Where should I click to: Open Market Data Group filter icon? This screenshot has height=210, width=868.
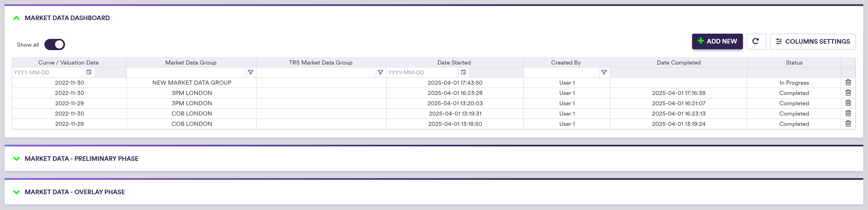pyautogui.click(x=250, y=72)
